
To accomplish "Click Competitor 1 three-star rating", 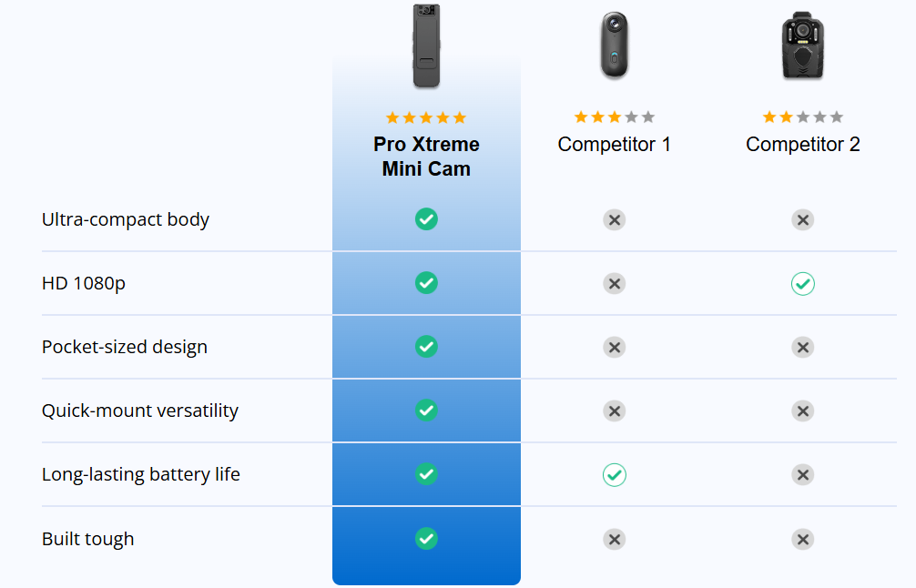I will click(614, 117).
